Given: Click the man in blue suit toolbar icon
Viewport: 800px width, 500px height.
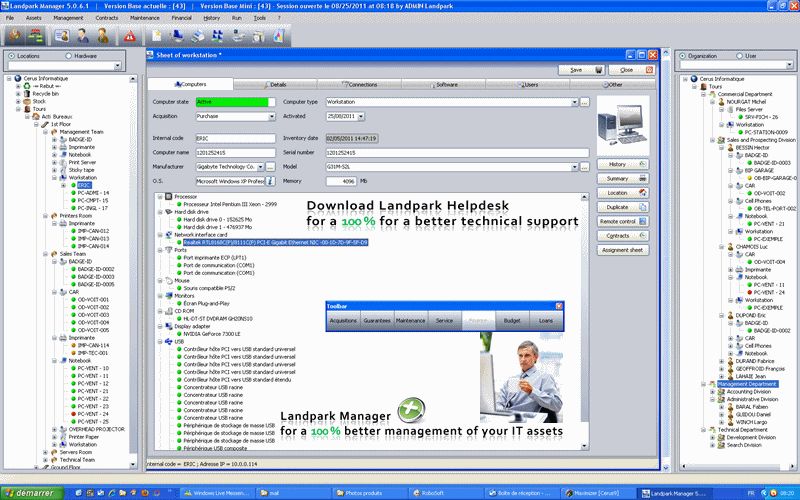Looking at the screenshot, I should click(x=83, y=36).
